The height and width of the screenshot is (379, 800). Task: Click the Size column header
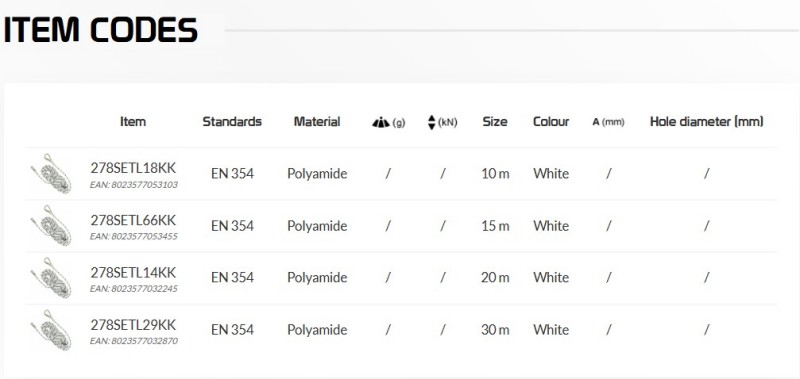click(495, 122)
